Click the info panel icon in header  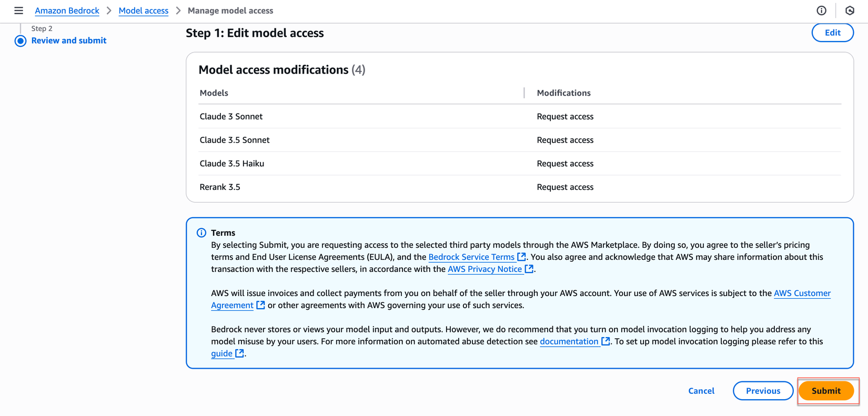point(821,11)
